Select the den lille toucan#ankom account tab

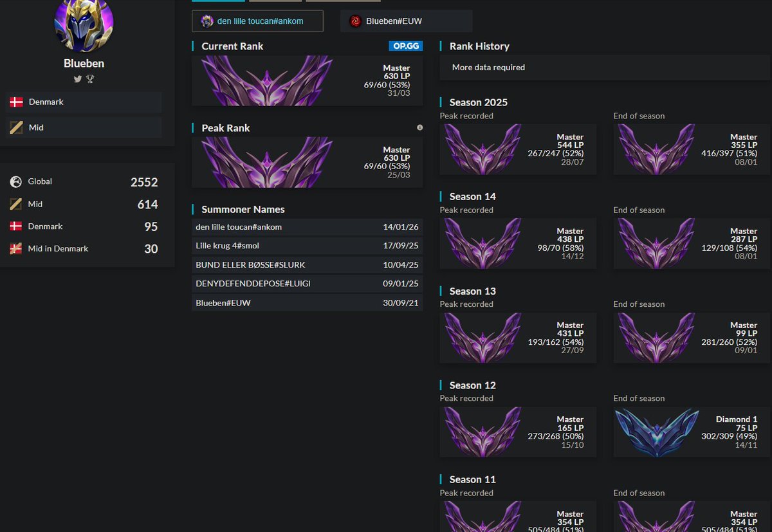(257, 21)
